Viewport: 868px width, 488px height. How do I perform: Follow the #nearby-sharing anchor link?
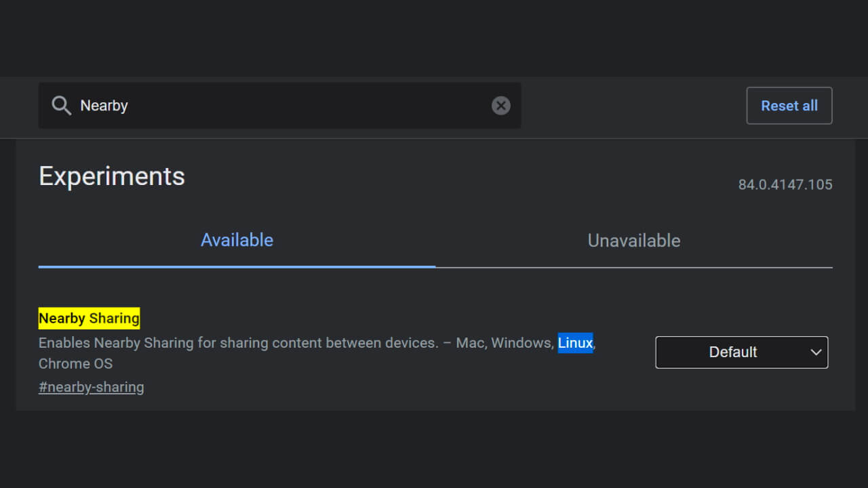91,387
